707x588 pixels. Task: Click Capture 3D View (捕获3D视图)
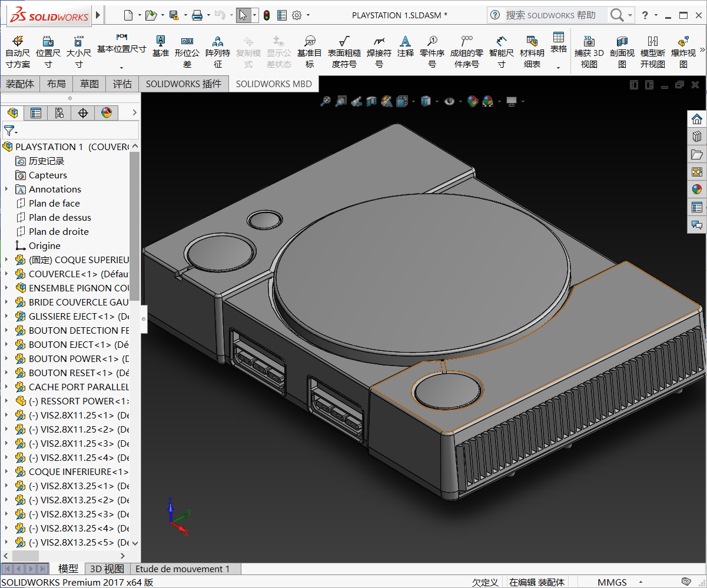pyautogui.click(x=589, y=52)
